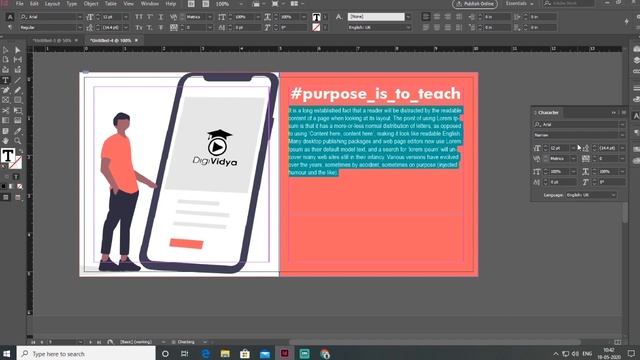Open the Type menu
This screenshot has height=360, width=640.
click(72, 4)
